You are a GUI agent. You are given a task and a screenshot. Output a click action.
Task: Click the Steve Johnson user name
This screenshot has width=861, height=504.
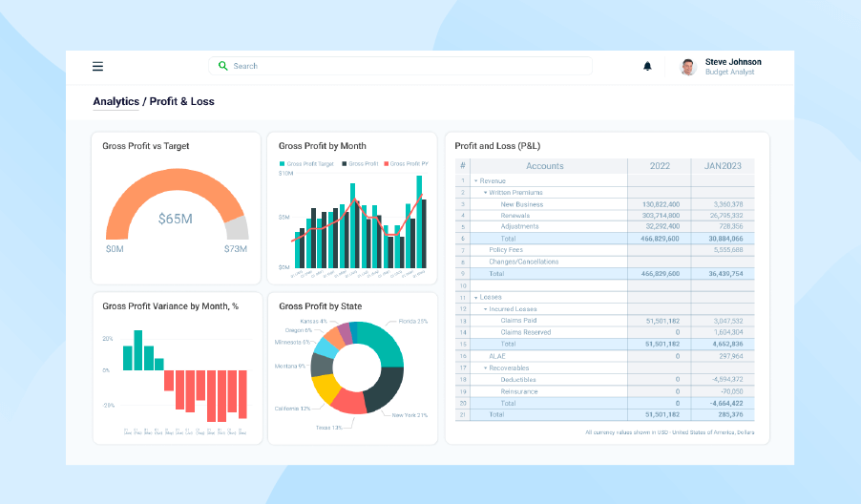733,62
